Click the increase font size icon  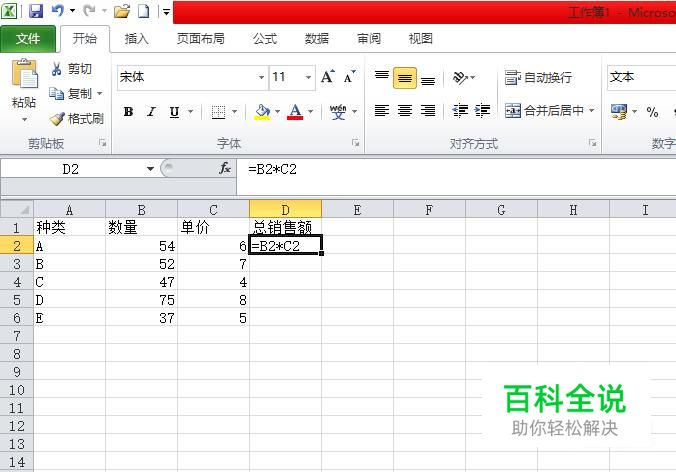328,77
